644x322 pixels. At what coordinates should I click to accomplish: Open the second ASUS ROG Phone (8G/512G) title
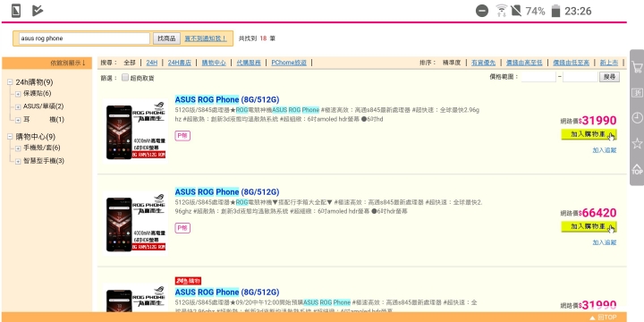tap(227, 191)
